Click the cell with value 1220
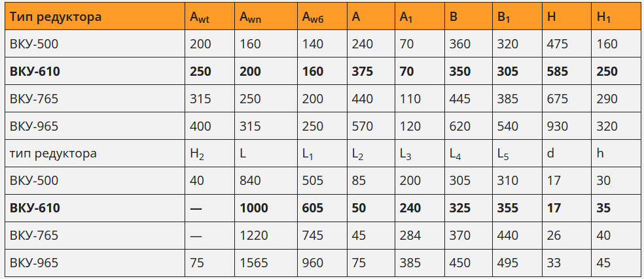The height and width of the screenshot is (279, 644). point(253,235)
